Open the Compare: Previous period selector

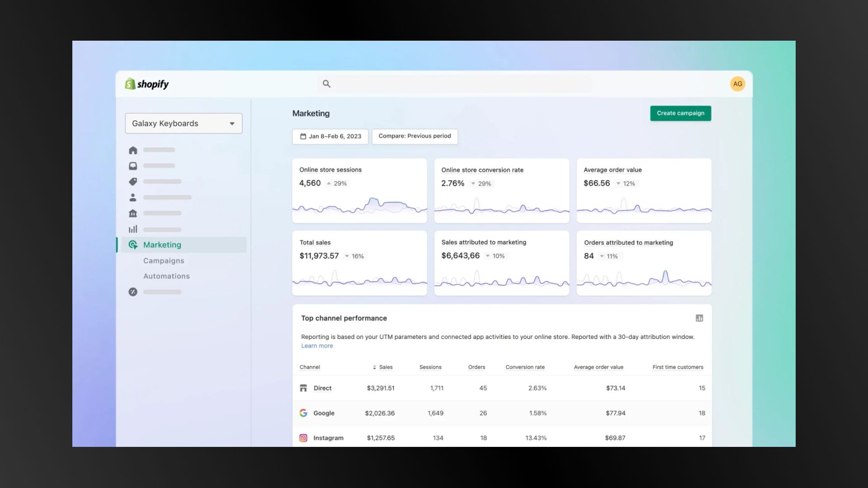tap(415, 136)
